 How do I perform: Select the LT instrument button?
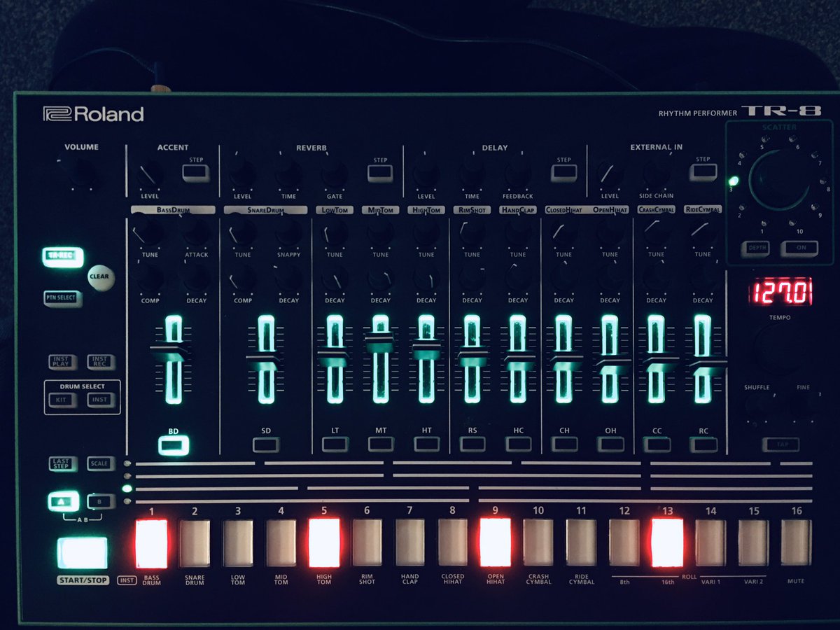coord(335,444)
